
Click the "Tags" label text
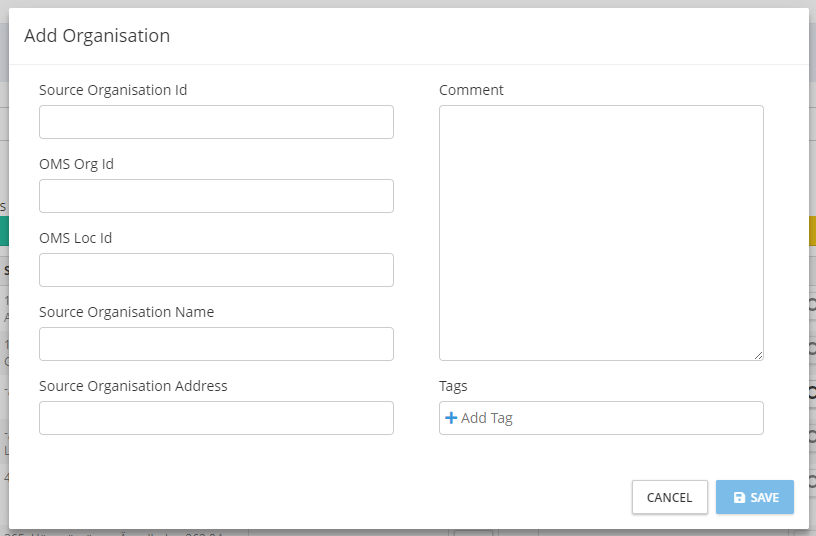coord(453,386)
